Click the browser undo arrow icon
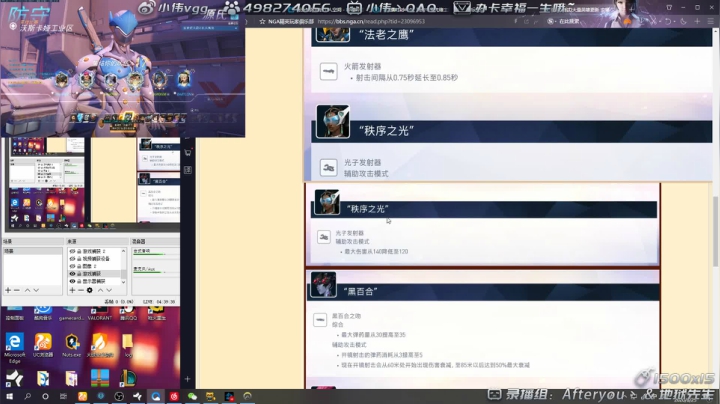 coord(668,22)
